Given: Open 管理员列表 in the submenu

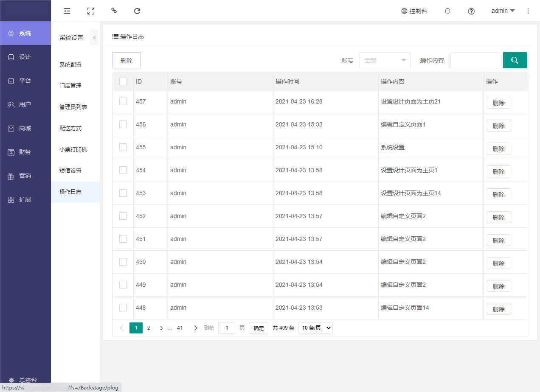Looking at the screenshot, I should pyautogui.click(x=73, y=107).
